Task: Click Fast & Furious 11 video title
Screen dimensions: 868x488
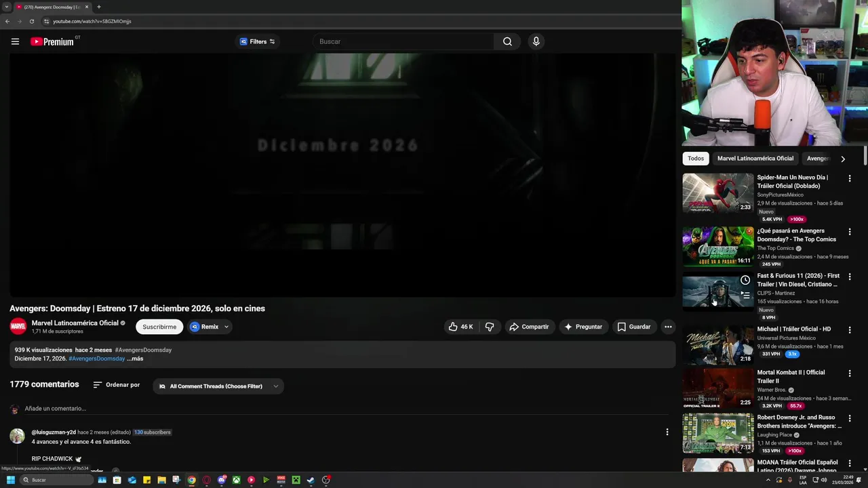Action: pos(798,280)
